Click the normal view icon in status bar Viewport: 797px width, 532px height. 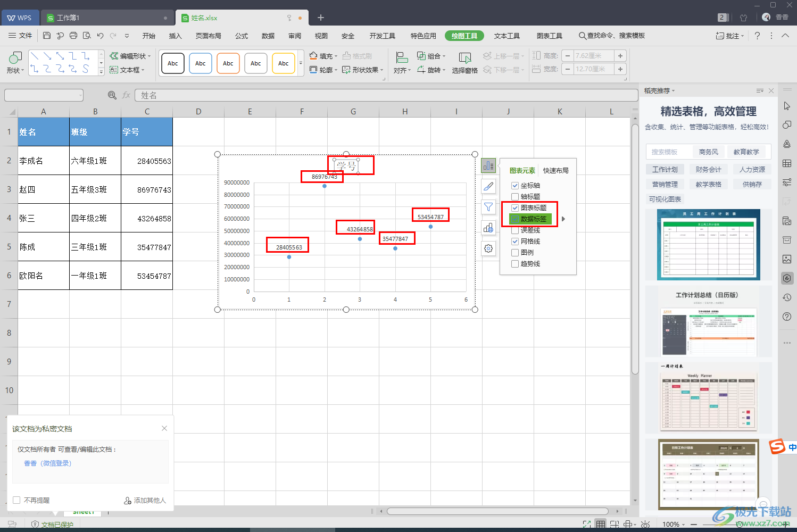pyautogui.click(x=601, y=525)
